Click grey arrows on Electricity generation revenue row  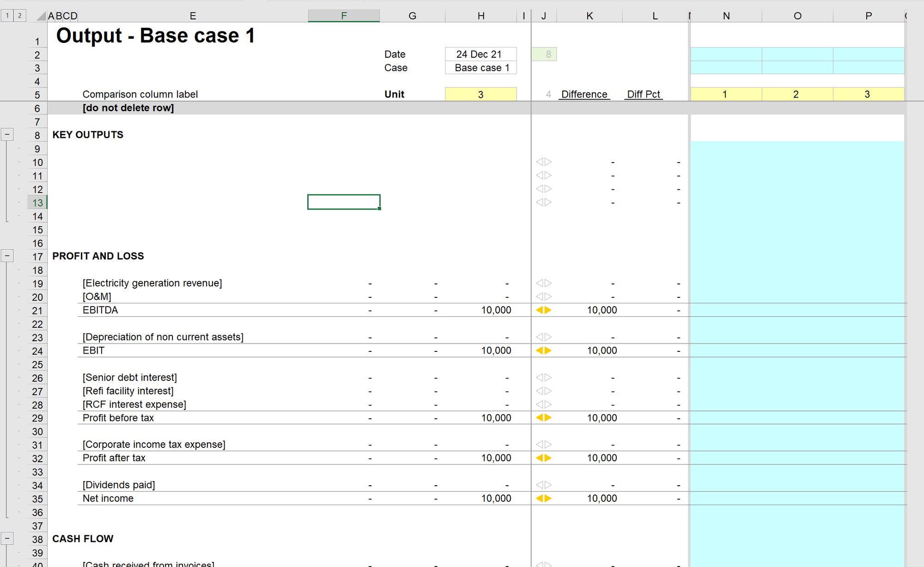tap(544, 283)
